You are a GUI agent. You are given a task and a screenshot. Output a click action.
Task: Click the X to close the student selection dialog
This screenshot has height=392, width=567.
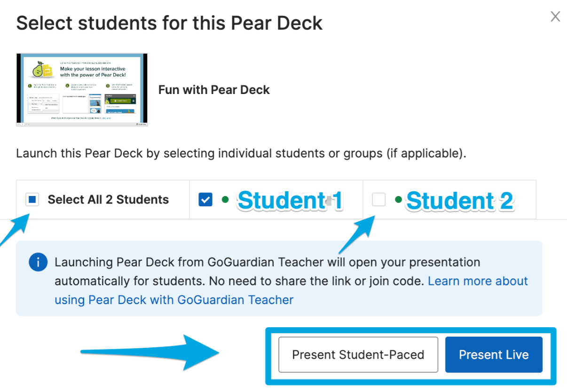(x=555, y=16)
